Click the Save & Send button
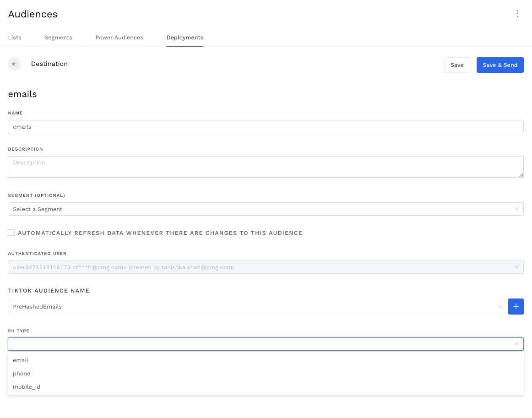Viewport: 532px width, 418px height. (x=500, y=65)
